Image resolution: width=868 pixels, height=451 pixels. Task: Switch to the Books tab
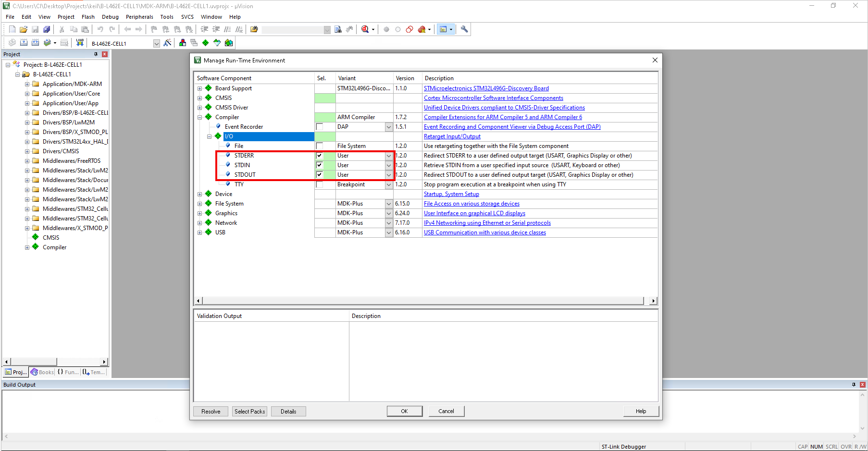[x=42, y=372]
